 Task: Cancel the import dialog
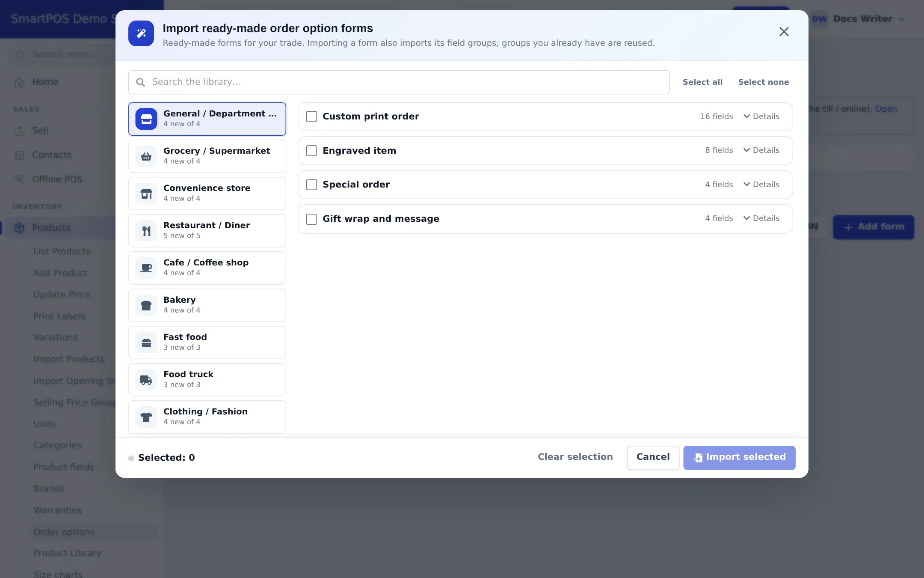[x=653, y=457]
